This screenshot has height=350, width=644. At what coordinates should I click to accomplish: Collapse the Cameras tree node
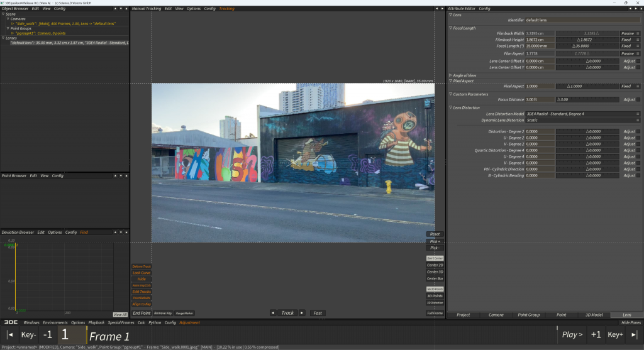pos(8,19)
